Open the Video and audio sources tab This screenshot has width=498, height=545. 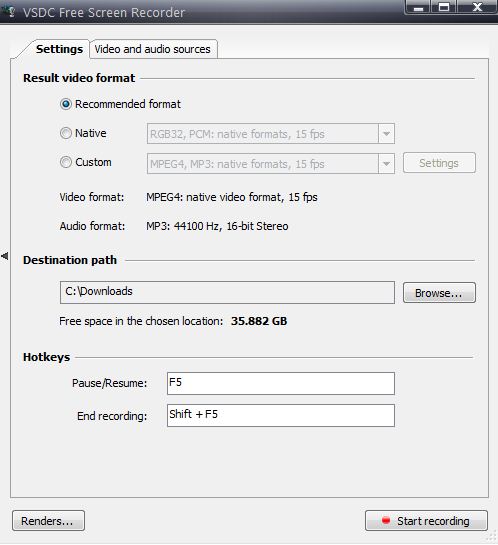click(153, 49)
